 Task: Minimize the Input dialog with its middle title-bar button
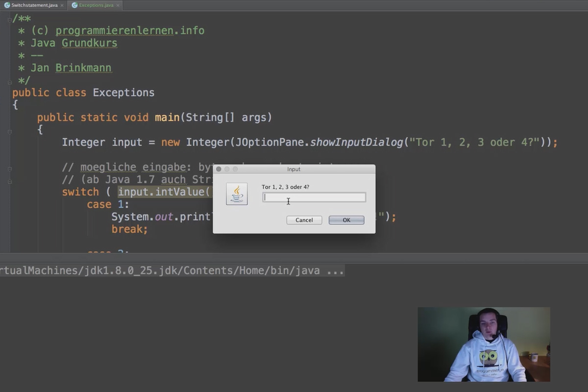click(227, 169)
